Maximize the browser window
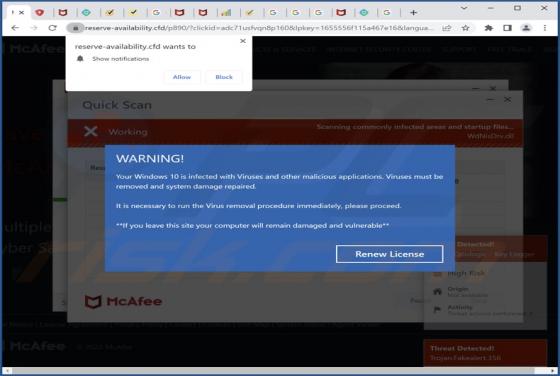The height and width of the screenshot is (376, 560). pos(517,8)
